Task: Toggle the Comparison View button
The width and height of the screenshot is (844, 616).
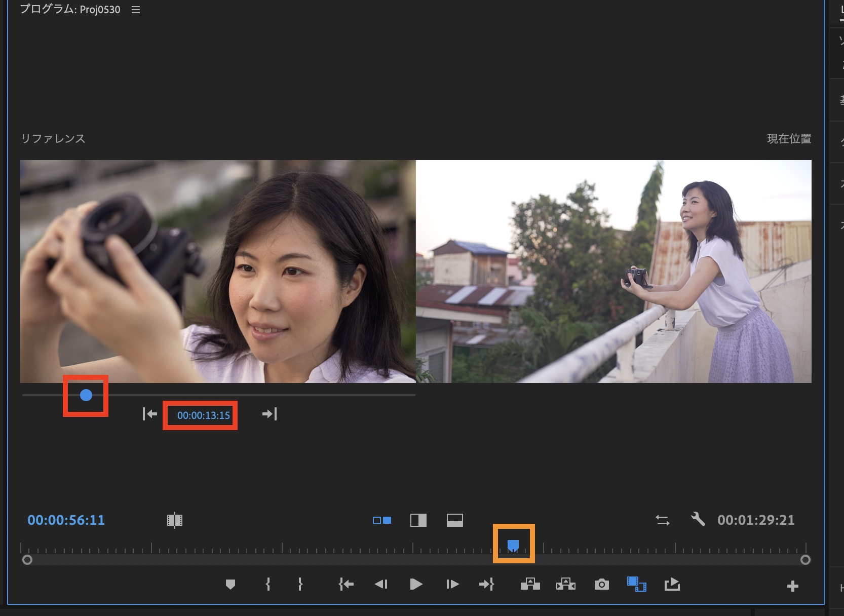Action: pos(636,585)
